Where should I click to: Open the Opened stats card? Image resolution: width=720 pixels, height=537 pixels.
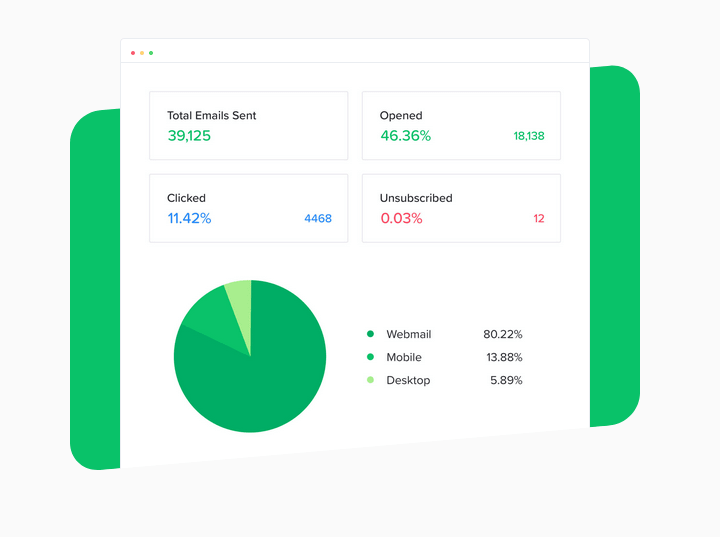point(461,126)
